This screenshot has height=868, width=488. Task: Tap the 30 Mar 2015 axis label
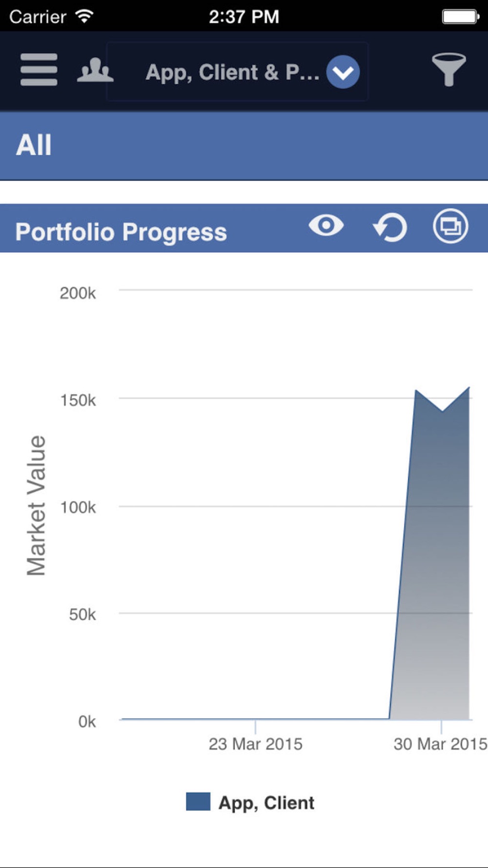click(x=440, y=744)
